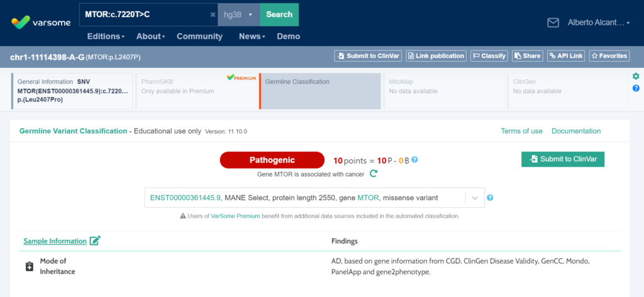Edit Sample Information with pencil icon
This screenshot has height=297, width=644.
[95, 240]
